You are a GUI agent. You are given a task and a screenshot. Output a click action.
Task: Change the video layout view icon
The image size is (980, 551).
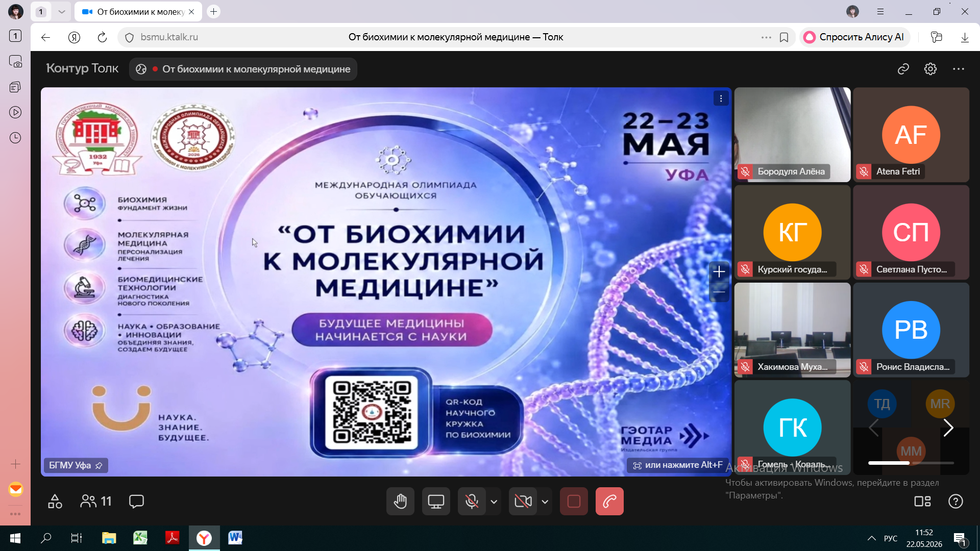[x=922, y=502]
